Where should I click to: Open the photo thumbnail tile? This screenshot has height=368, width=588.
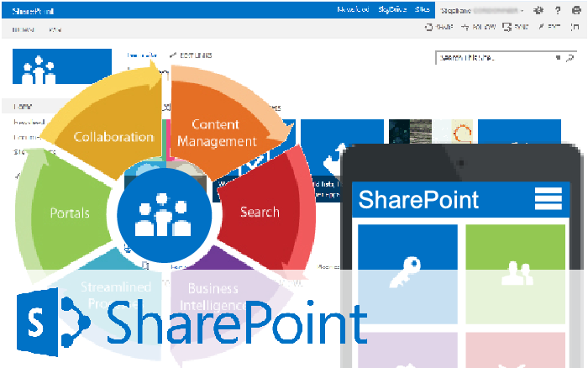[431, 131]
